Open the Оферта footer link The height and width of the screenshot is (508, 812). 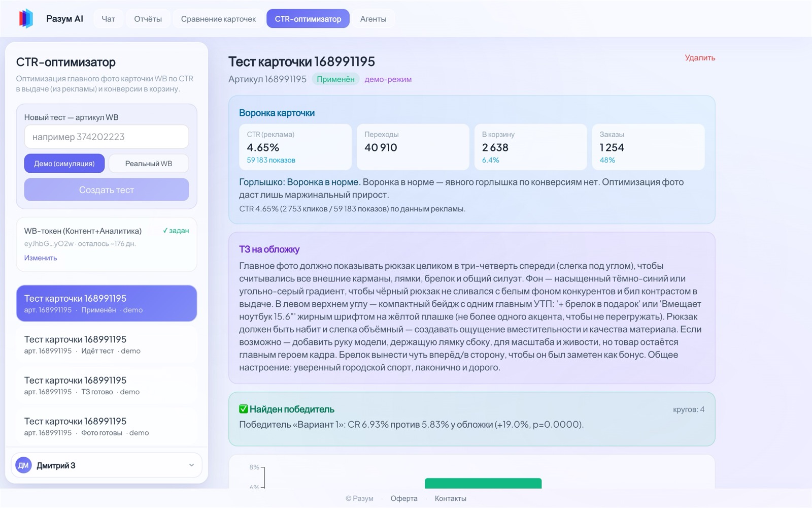click(x=404, y=498)
